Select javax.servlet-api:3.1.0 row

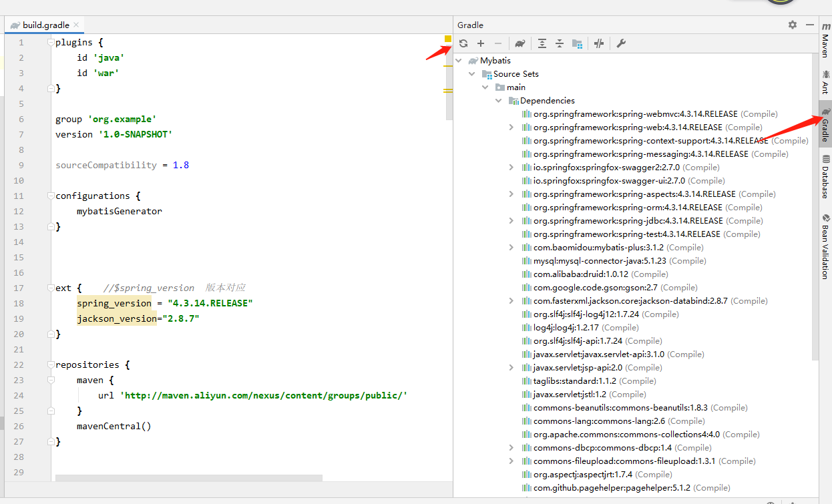(612, 354)
